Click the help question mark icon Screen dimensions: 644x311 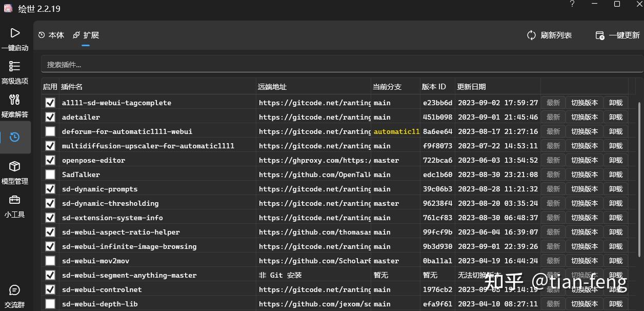tap(572, 4)
